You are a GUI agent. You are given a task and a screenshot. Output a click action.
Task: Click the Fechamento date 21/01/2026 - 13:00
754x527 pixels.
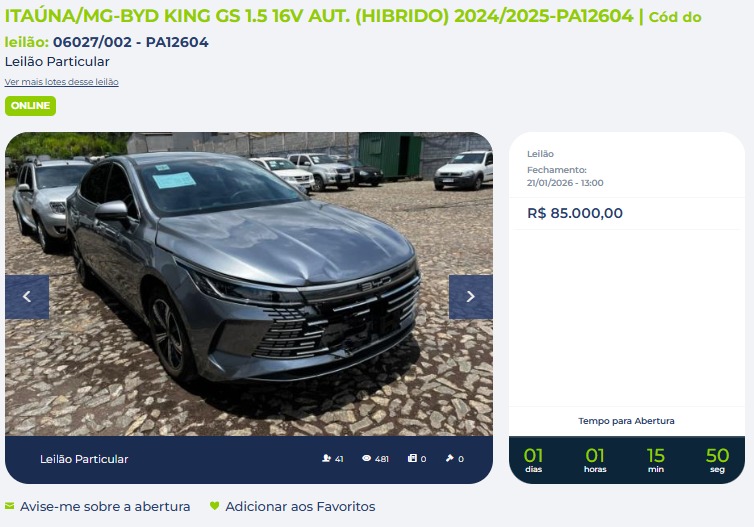pyautogui.click(x=565, y=183)
